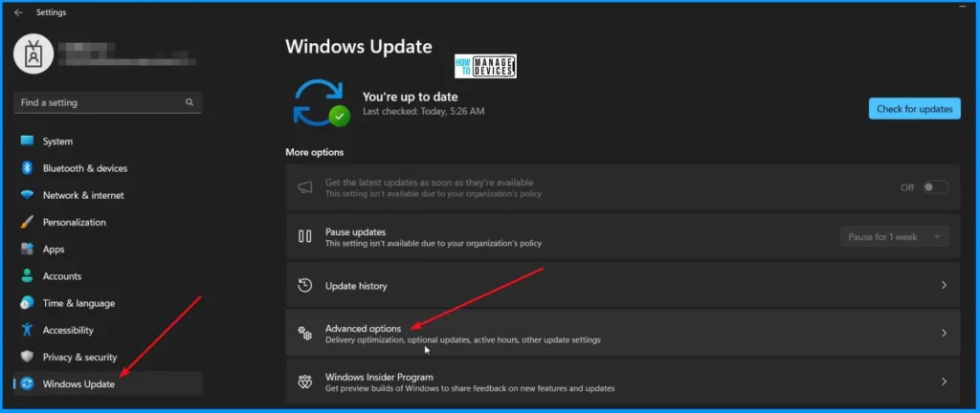Click in the Find a setting field
The width and height of the screenshot is (980, 413).
point(107,102)
